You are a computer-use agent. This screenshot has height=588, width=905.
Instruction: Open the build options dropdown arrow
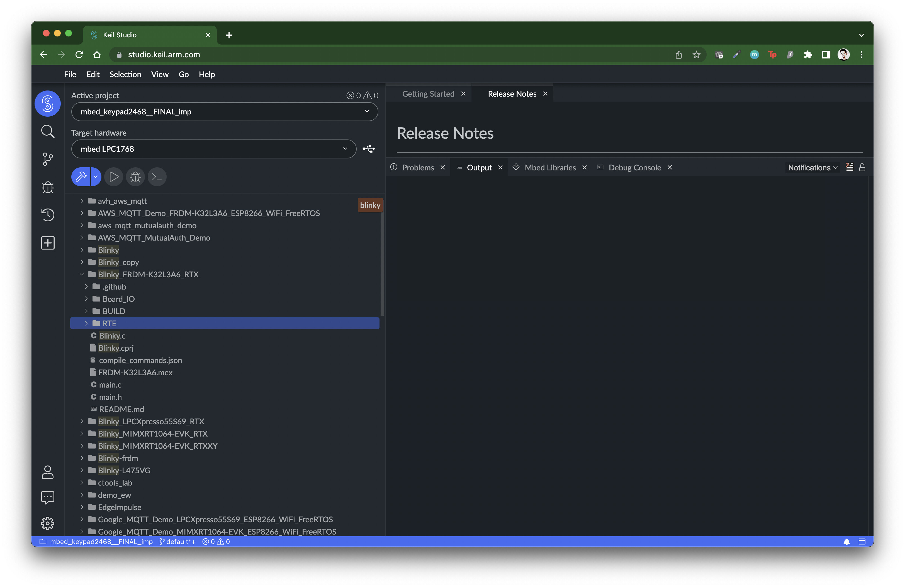(96, 177)
